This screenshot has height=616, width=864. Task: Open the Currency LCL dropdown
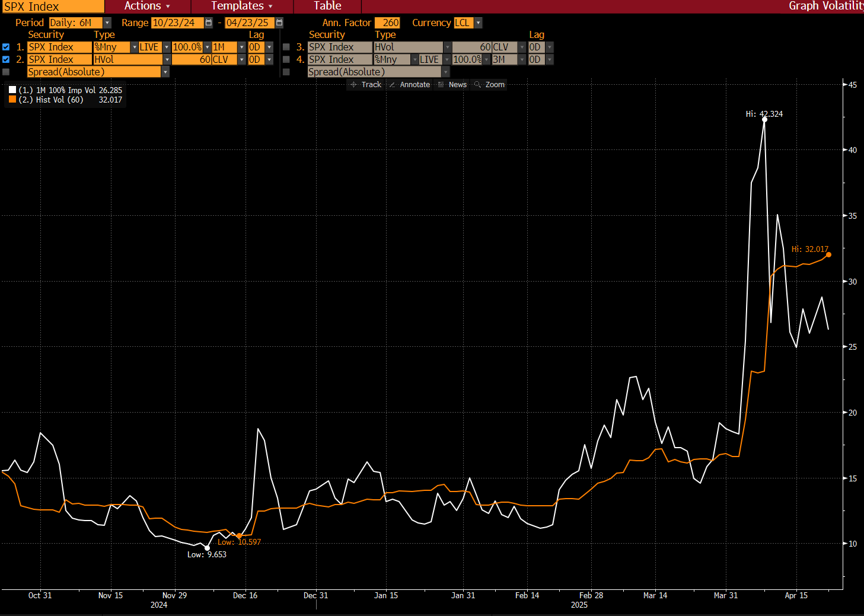click(x=479, y=23)
